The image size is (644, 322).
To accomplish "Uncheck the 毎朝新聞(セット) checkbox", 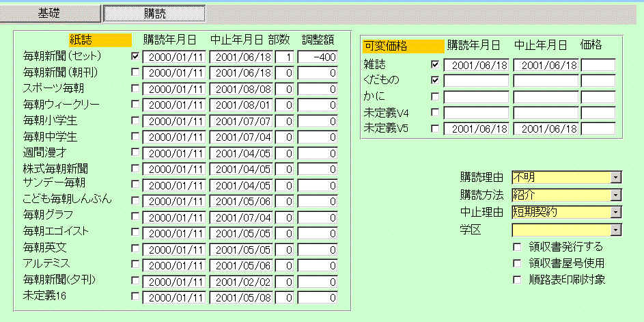I will tap(135, 55).
